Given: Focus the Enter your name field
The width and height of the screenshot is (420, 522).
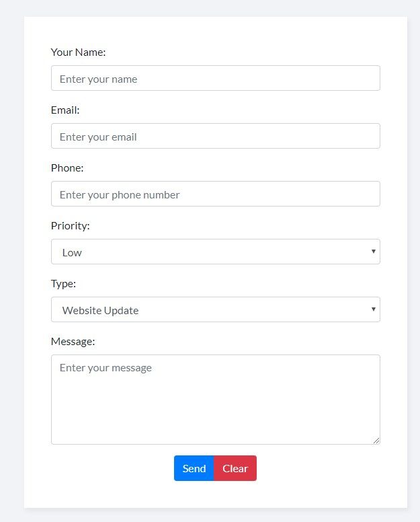Looking at the screenshot, I should pyautogui.click(x=216, y=78).
